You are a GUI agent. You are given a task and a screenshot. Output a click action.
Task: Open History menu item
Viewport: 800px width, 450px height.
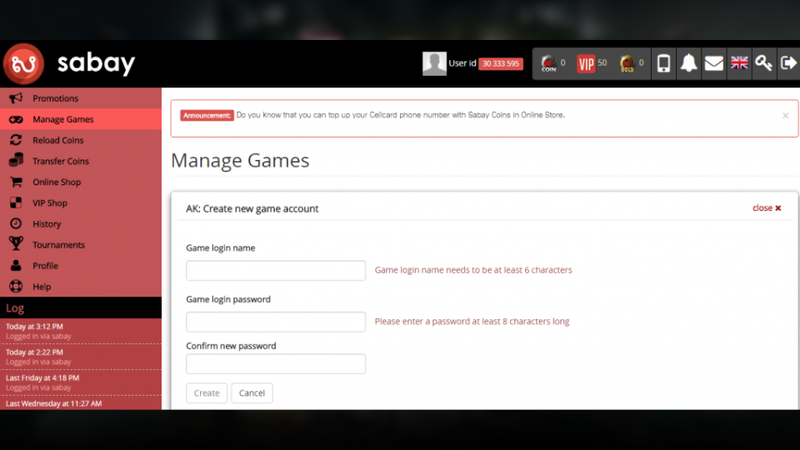pyautogui.click(x=81, y=223)
